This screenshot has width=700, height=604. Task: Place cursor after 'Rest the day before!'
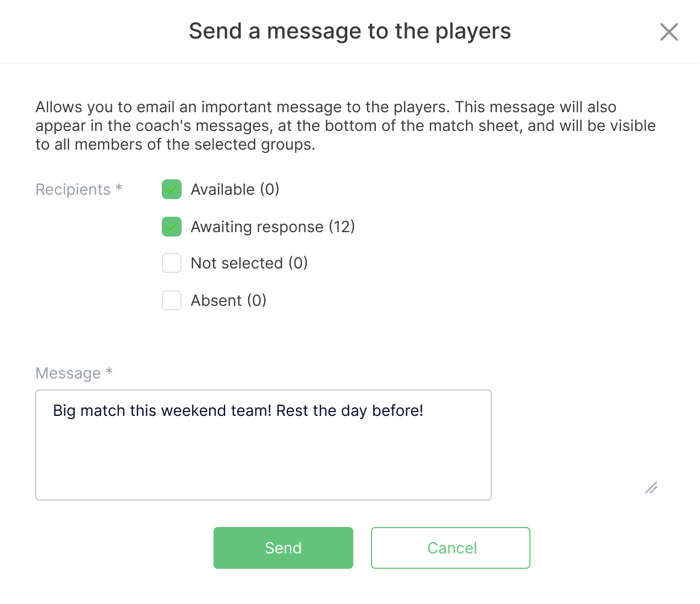coord(424,410)
